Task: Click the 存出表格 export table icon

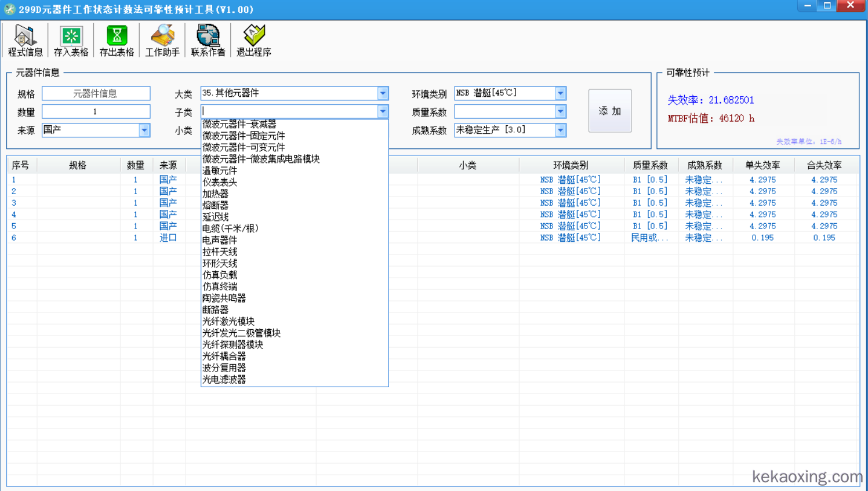Action: (x=117, y=41)
